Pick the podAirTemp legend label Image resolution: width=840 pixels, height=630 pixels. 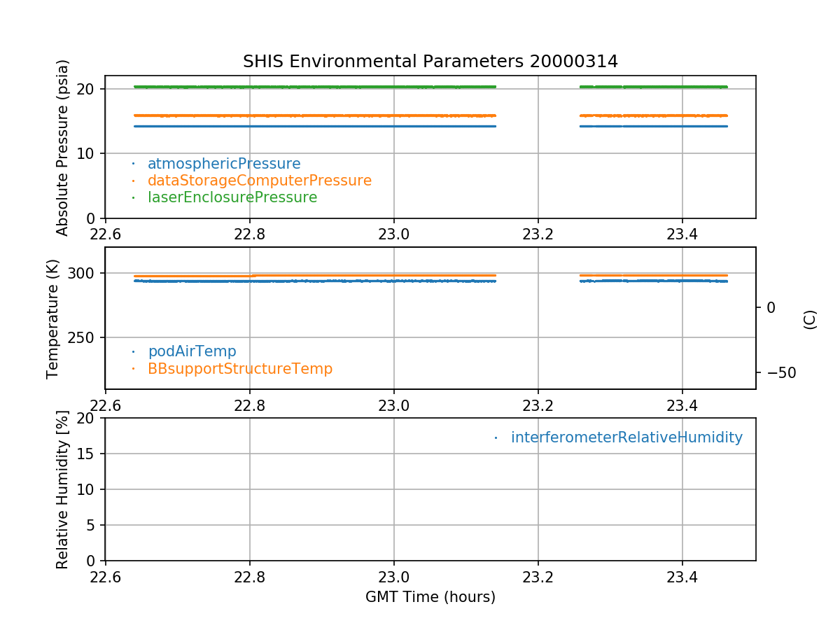[x=192, y=351]
